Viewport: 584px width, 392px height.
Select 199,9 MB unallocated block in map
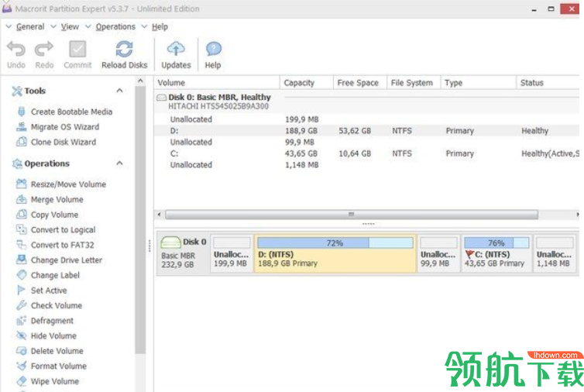[x=232, y=254]
